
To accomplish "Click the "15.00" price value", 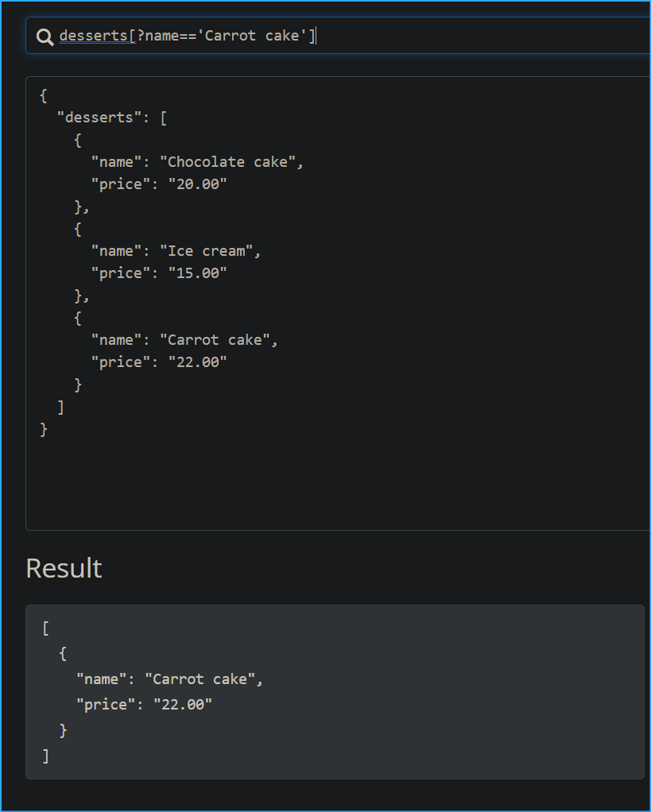I will pos(193,273).
